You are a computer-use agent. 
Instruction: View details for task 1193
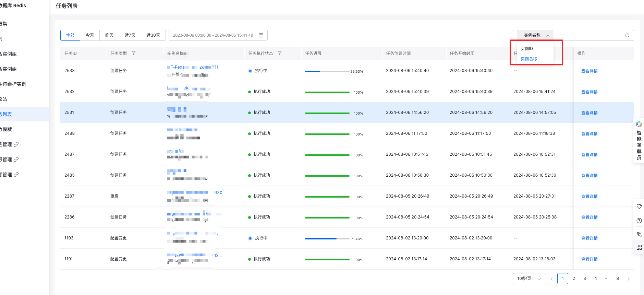pyautogui.click(x=589, y=238)
